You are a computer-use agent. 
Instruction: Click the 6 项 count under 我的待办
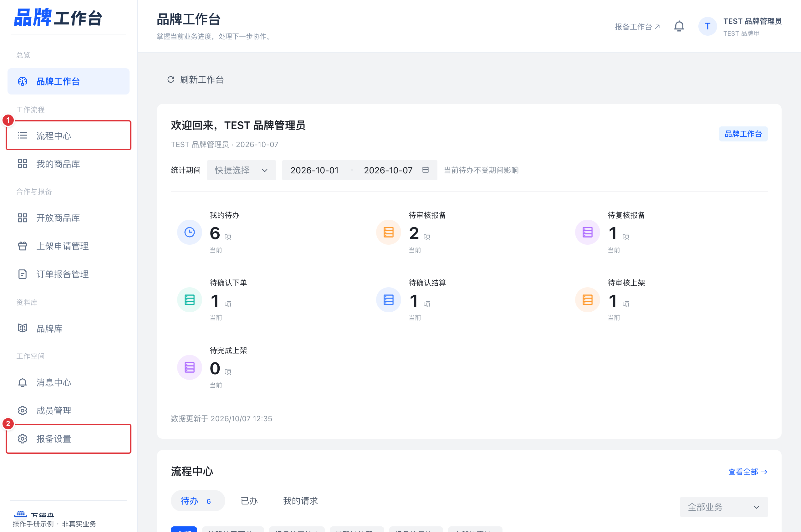[221, 233]
